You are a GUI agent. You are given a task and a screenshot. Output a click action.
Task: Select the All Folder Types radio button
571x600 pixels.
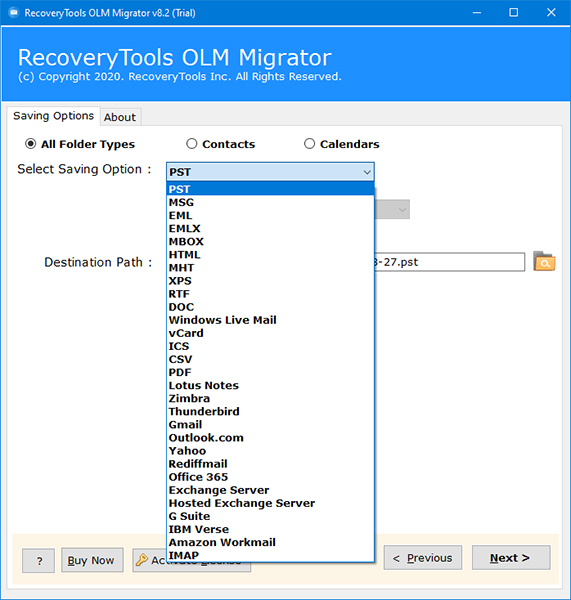pyautogui.click(x=31, y=144)
